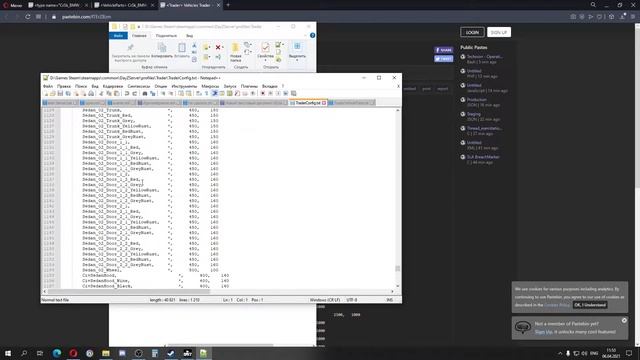Select the Вид tab in Explorer ribbon
The image size is (640, 360).
pyautogui.click(x=189, y=36)
